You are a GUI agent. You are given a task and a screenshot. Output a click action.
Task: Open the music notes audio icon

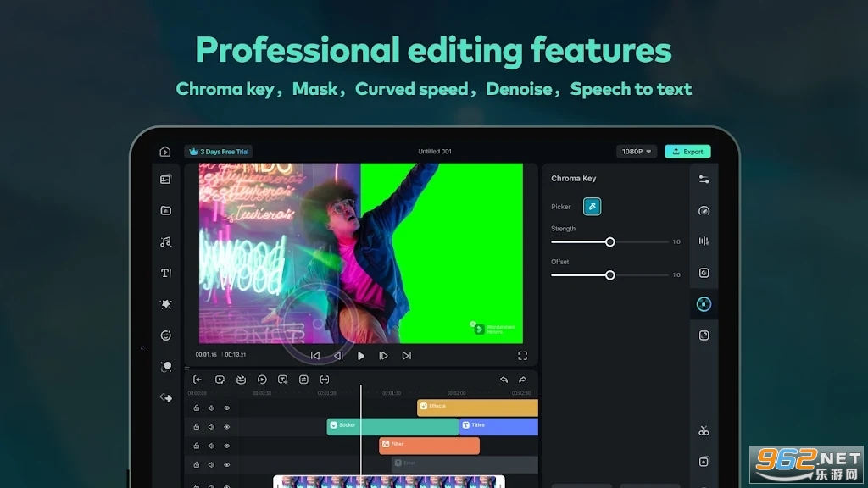tap(165, 241)
